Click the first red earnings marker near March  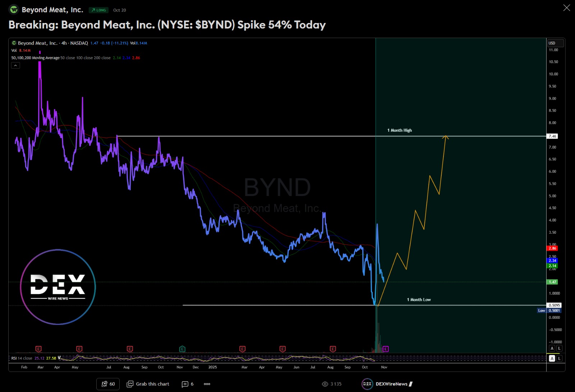point(38,349)
